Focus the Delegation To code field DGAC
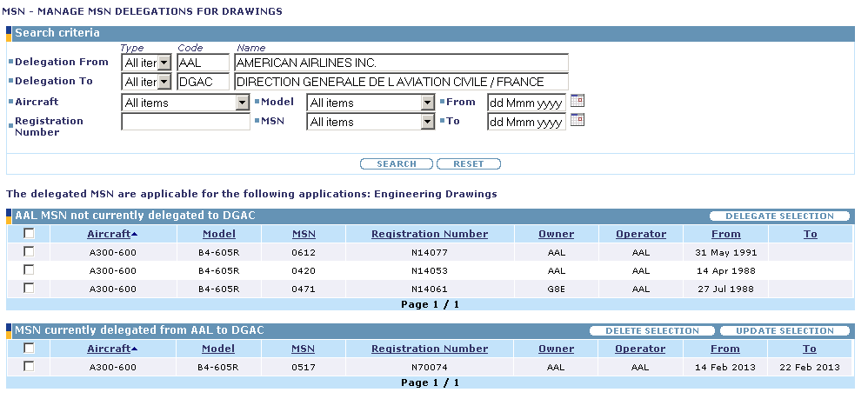 [x=204, y=82]
